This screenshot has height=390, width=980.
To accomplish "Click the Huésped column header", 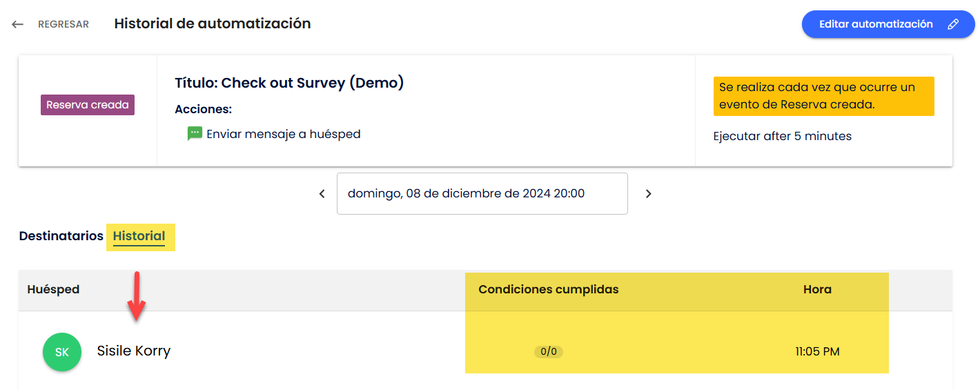I will [x=54, y=289].
